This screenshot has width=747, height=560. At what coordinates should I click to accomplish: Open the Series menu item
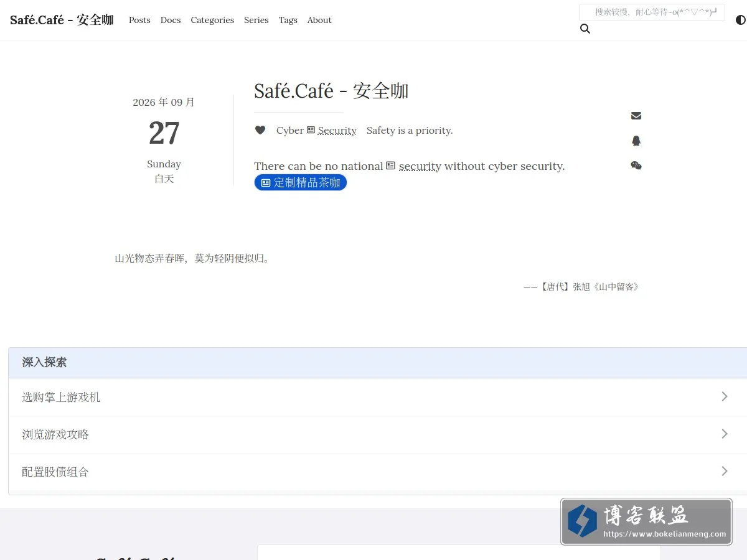pyautogui.click(x=256, y=20)
